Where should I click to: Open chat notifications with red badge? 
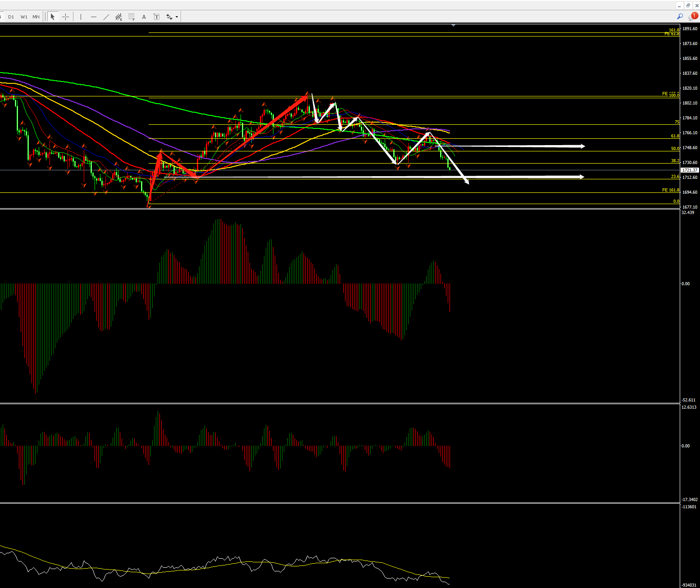(x=693, y=17)
